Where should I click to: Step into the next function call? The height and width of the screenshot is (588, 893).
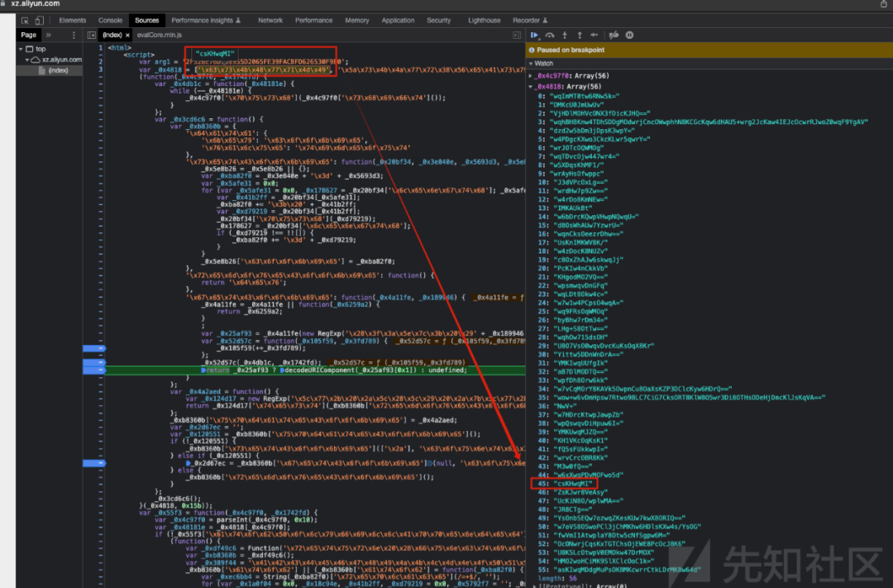click(565, 35)
